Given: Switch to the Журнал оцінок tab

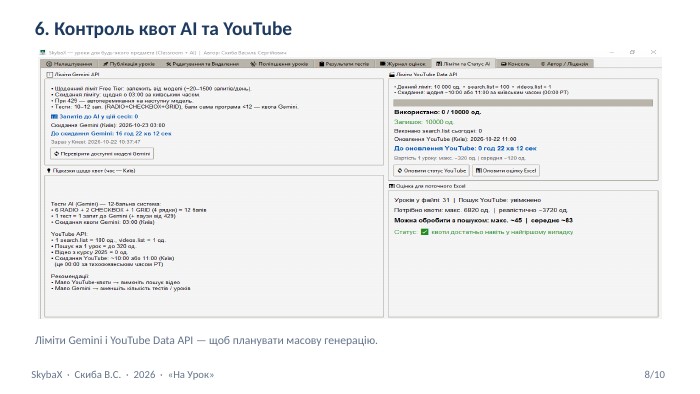Looking at the screenshot, I should 403,64.
